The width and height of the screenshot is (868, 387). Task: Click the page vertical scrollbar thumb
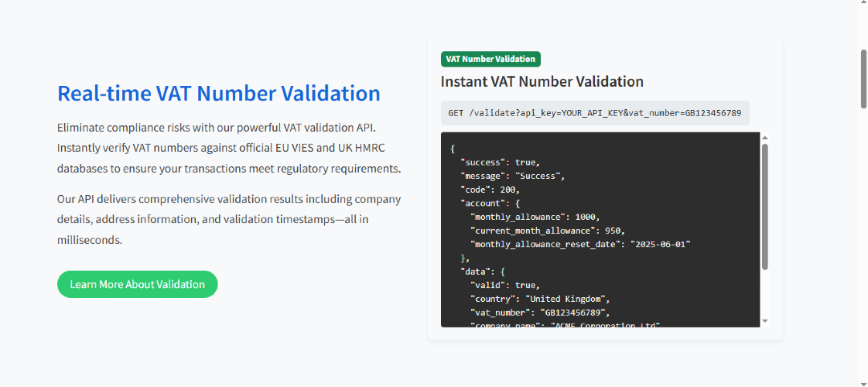point(863,78)
